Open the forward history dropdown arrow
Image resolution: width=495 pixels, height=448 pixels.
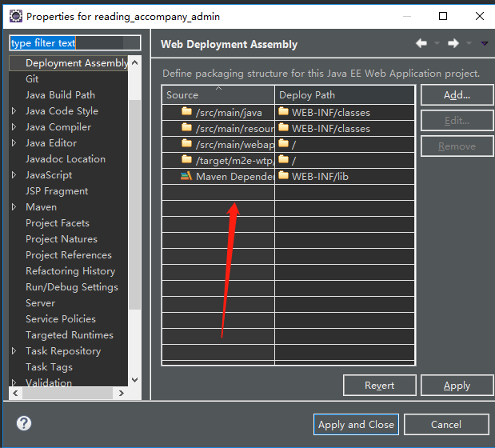coord(469,43)
